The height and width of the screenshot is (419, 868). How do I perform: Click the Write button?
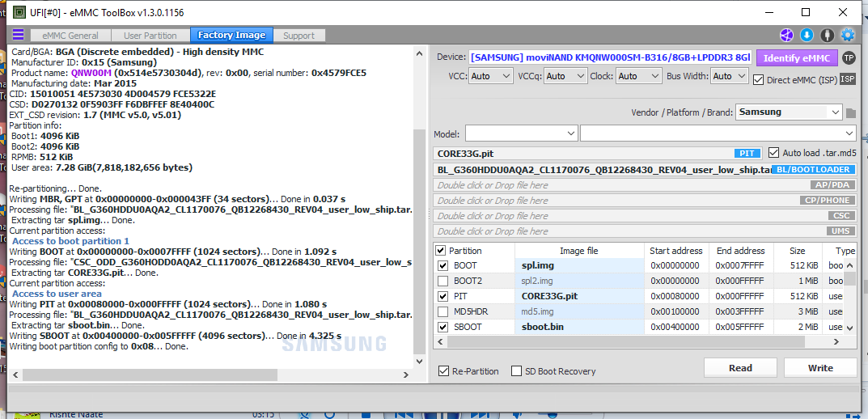819,368
